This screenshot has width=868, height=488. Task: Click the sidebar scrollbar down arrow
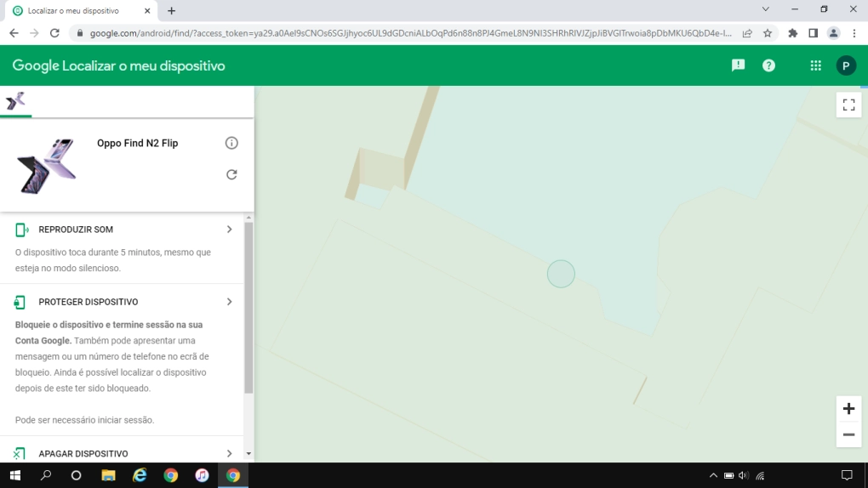pyautogui.click(x=248, y=454)
